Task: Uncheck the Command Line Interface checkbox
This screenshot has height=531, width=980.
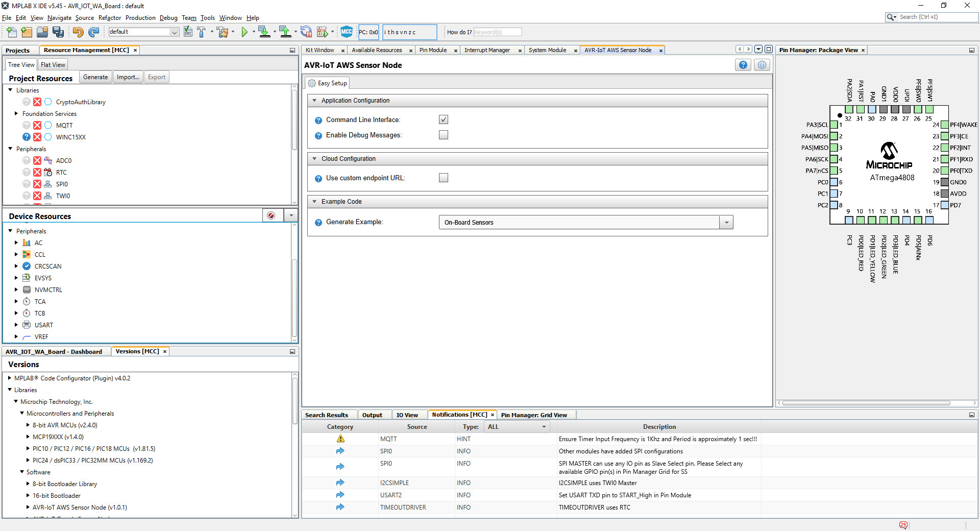Action: (x=444, y=119)
